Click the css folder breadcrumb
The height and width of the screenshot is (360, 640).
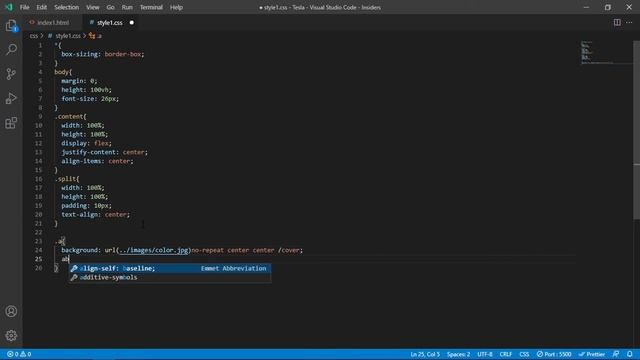(x=33, y=36)
